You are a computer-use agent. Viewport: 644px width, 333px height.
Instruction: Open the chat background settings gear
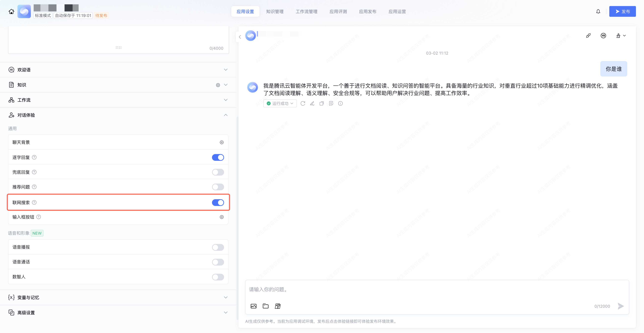(x=222, y=142)
